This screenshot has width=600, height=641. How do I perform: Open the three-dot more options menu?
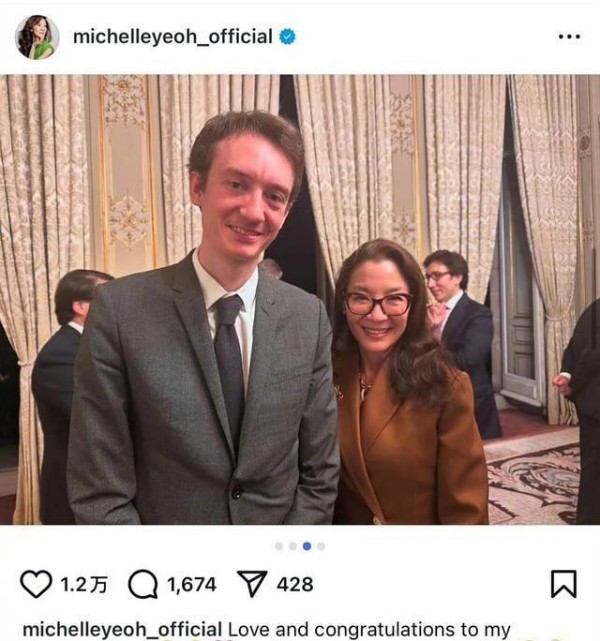pyautogui.click(x=569, y=37)
